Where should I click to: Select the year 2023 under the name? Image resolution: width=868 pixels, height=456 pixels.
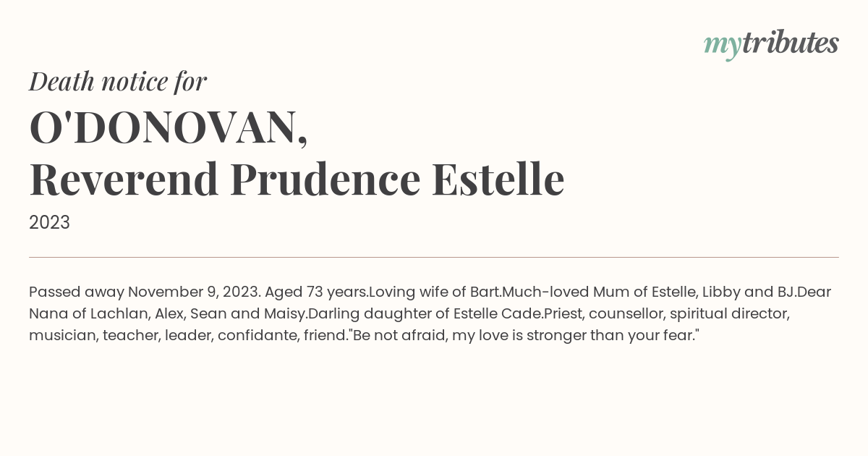pyautogui.click(x=49, y=223)
